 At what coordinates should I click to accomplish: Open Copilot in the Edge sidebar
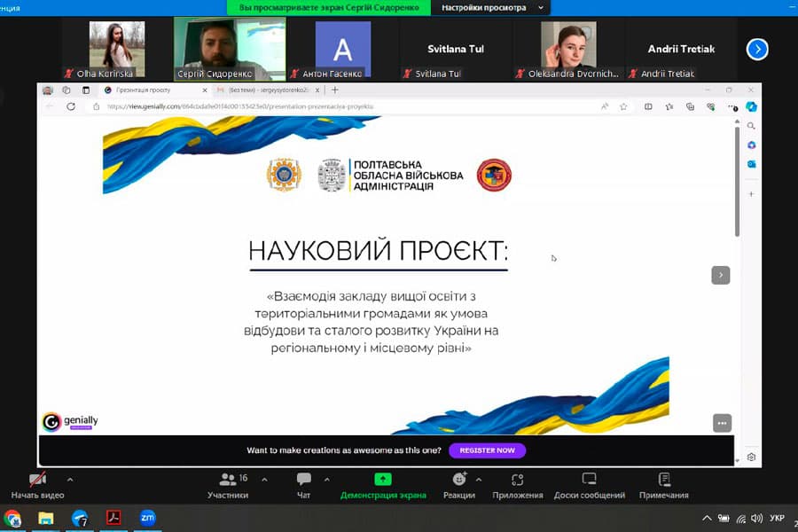[x=752, y=106]
